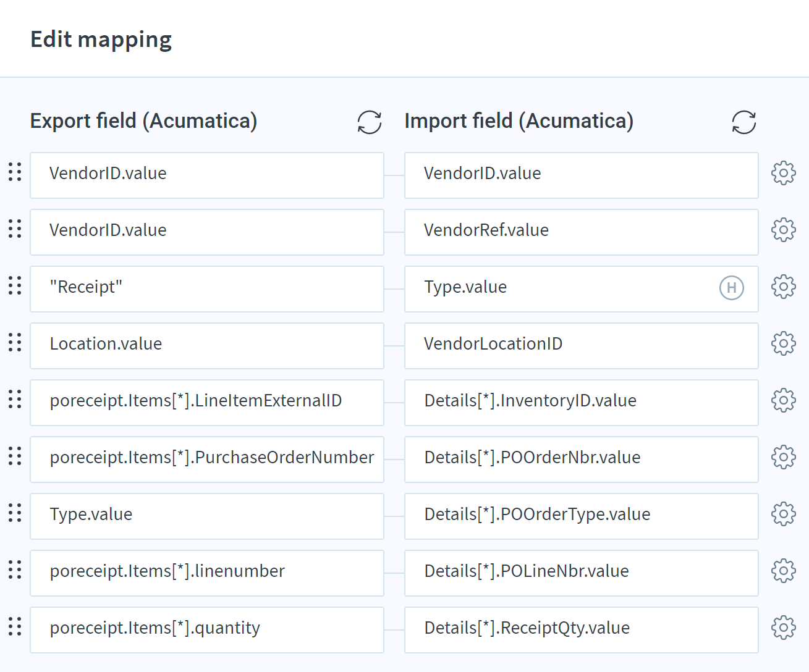This screenshot has width=809, height=672.
Task: Open settings gear for VendorRef.value row
Action: 784,230
